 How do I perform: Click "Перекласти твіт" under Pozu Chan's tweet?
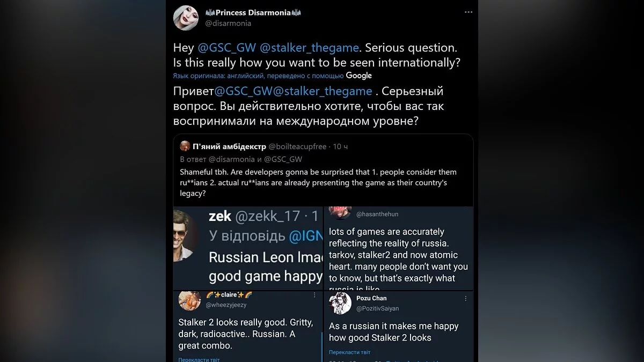coord(349,352)
